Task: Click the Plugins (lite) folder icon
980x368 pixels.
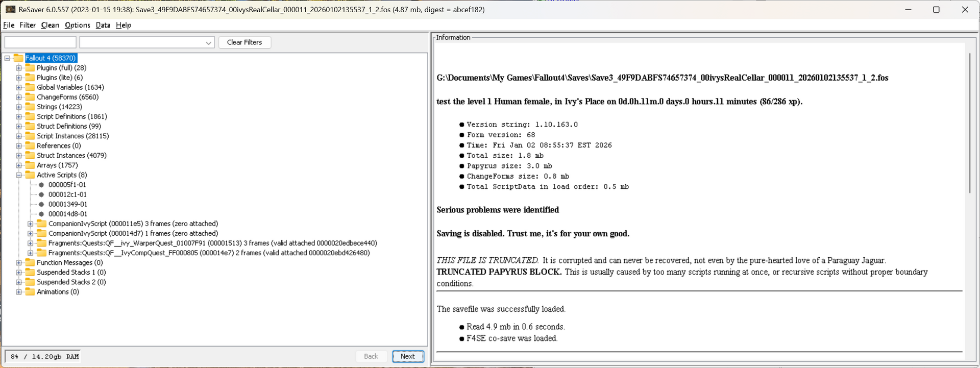Action: pyautogui.click(x=30, y=78)
